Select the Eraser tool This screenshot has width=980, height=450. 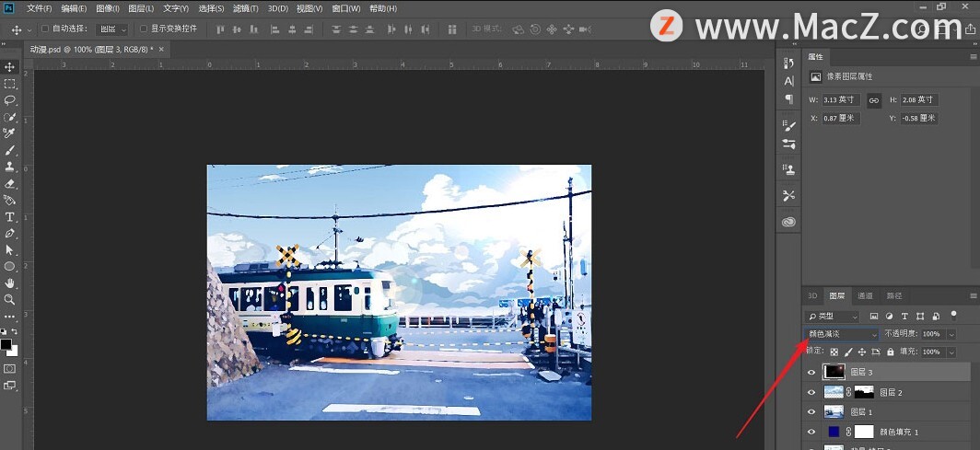click(x=10, y=183)
